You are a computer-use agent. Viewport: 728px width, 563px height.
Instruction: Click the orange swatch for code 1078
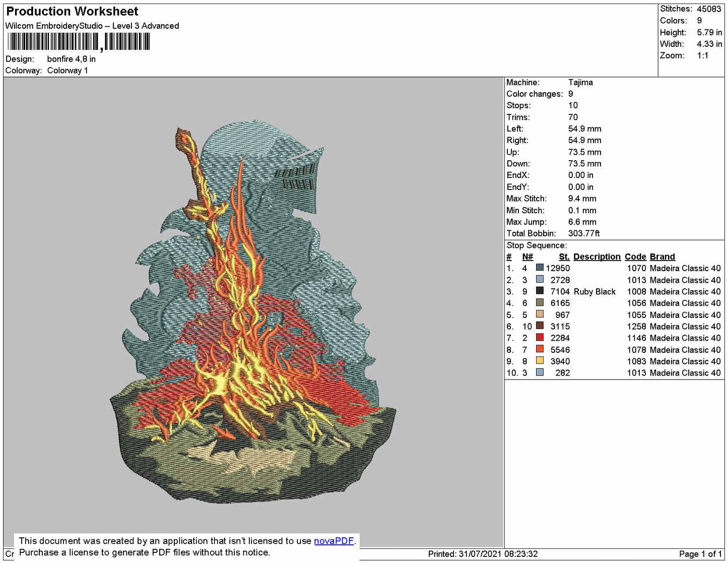(540, 349)
